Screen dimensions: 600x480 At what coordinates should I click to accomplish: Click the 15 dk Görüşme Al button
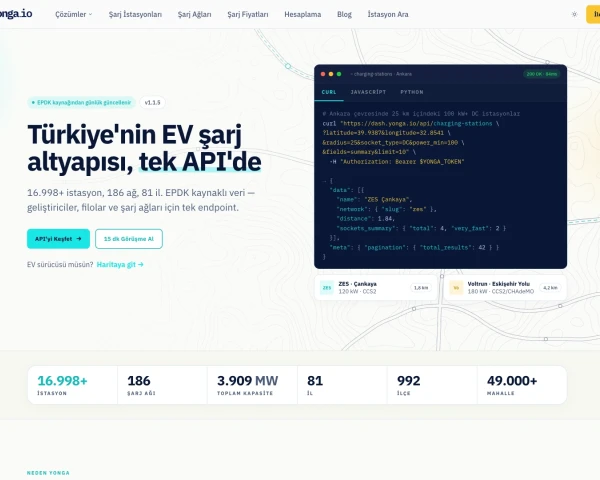(x=129, y=239)
